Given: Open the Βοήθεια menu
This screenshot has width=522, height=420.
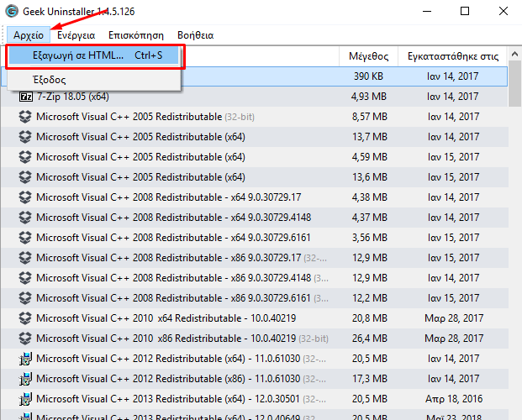Looking at the screenshot, I should click(195, 35).
